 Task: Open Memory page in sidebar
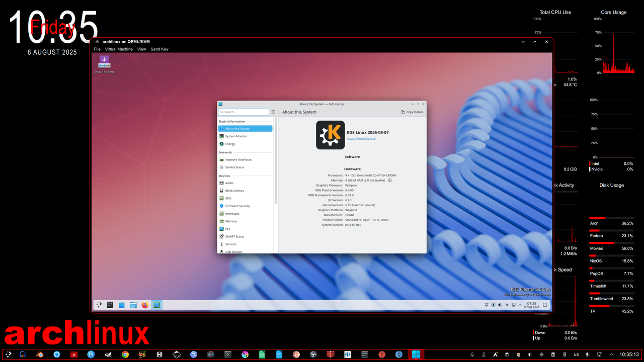[246, 221]
